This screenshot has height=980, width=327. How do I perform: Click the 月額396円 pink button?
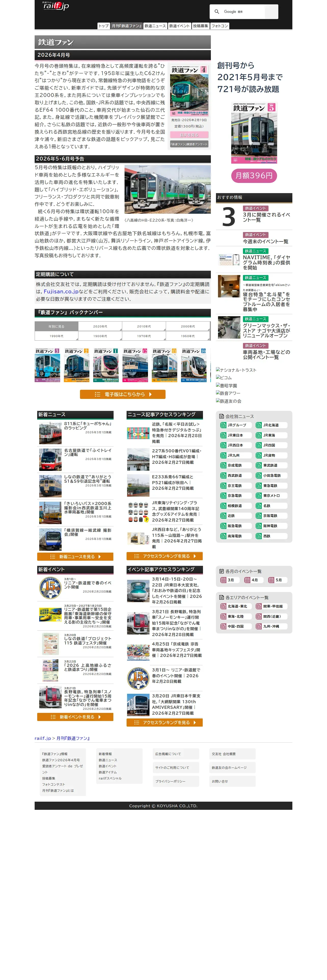click(254, 176)
